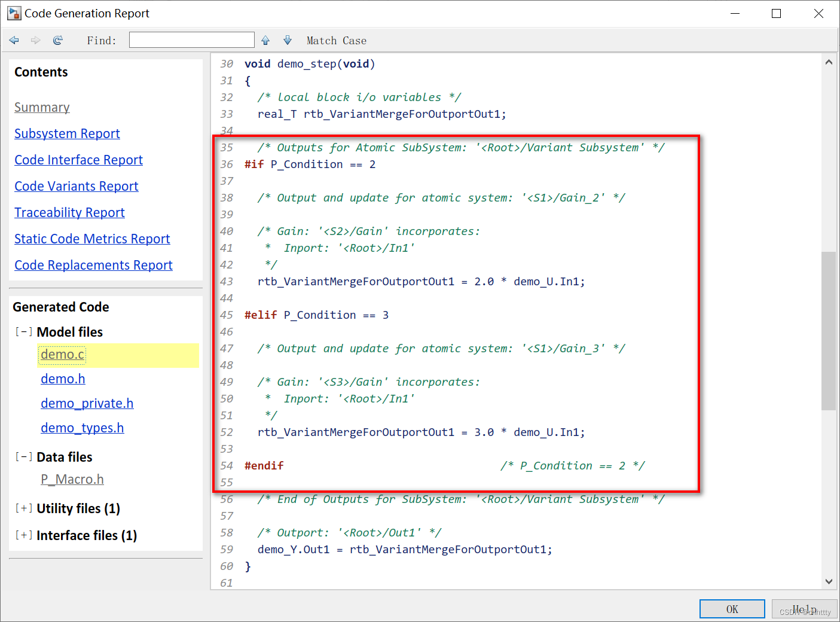Open the demo_private.h file

pos(87,404)
